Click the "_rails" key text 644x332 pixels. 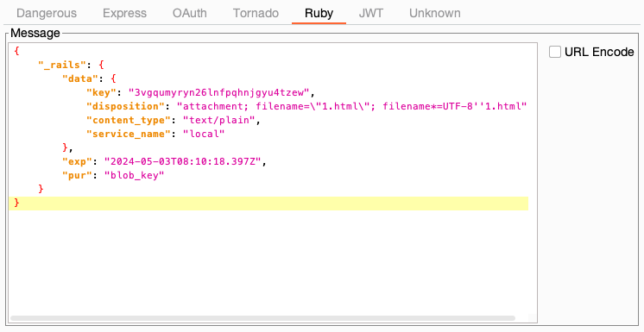61,65
